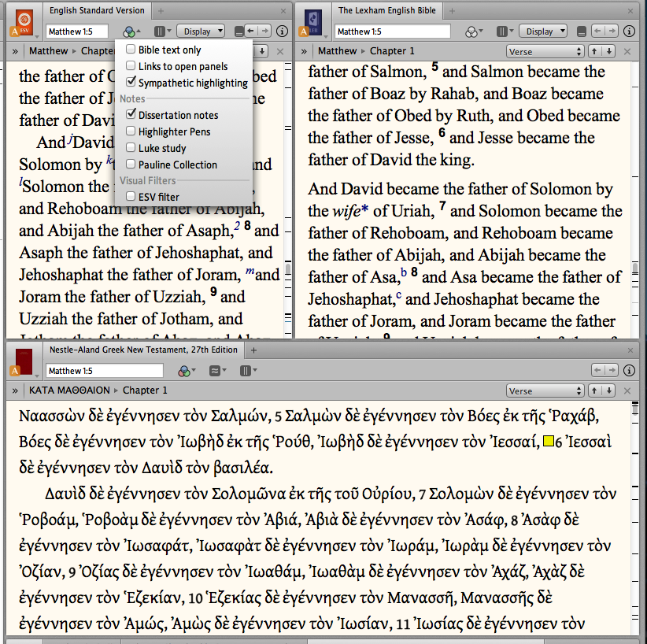Click the ESV reference box showing Matthew 1:5
The image size is (647, 644).
tap(77, 31)
